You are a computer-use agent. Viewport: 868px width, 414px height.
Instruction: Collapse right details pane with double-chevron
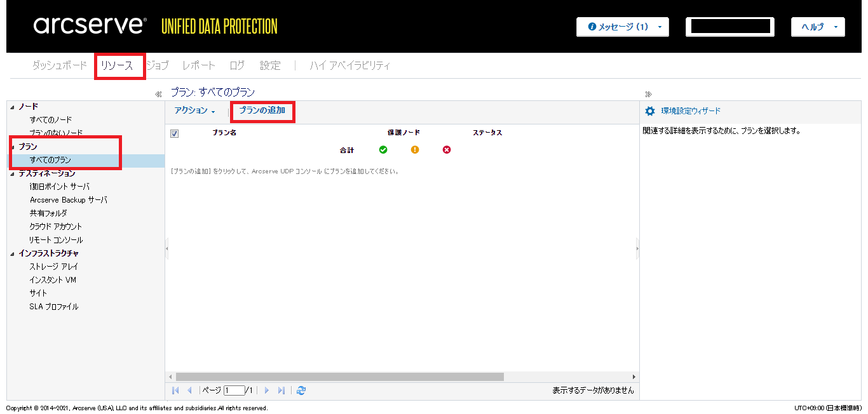648,94
